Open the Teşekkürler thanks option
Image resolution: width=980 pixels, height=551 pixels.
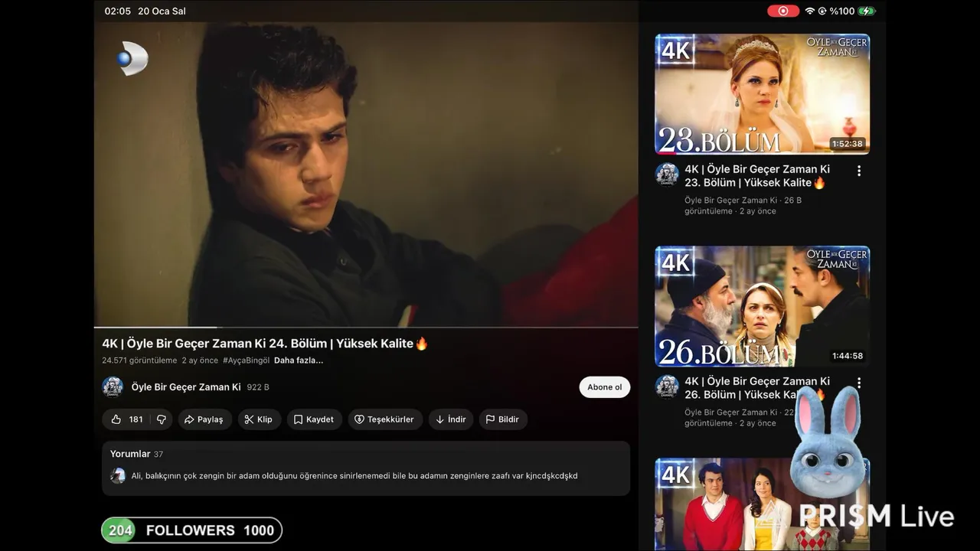384,419
